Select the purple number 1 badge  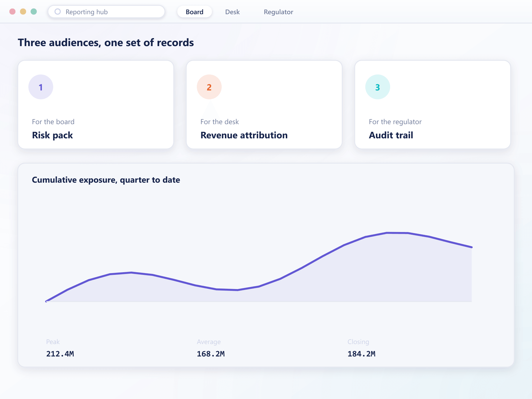pyautogui.click(x=41, y=87)
